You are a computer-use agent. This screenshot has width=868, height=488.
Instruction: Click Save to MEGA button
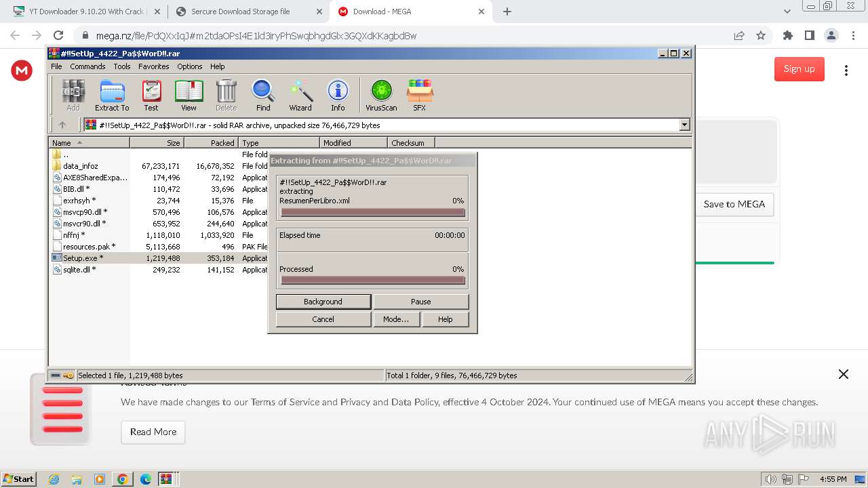734,204
